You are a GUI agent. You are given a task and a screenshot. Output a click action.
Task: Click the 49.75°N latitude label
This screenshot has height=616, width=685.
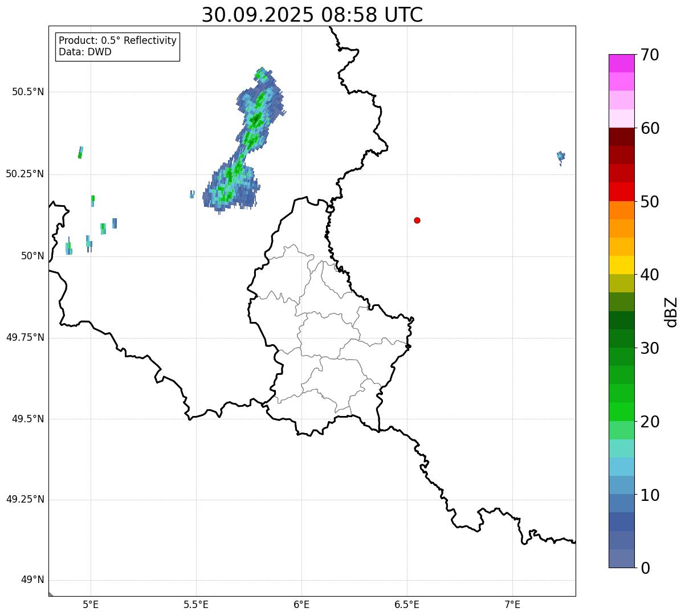[25, 337]
